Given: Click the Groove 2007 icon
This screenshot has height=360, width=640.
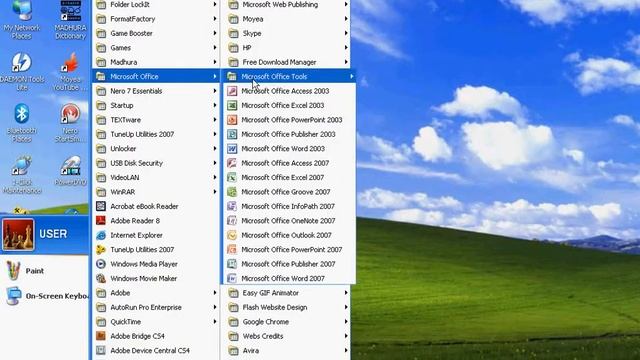Looking at the screenshot, I should (x=232, y=192).
